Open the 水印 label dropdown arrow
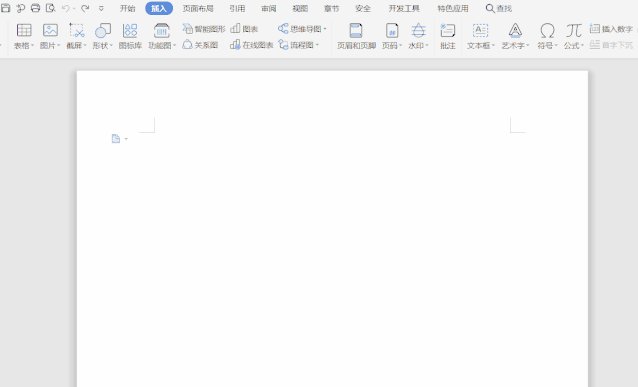Viewport: 638px width, 387px height. 427,46
